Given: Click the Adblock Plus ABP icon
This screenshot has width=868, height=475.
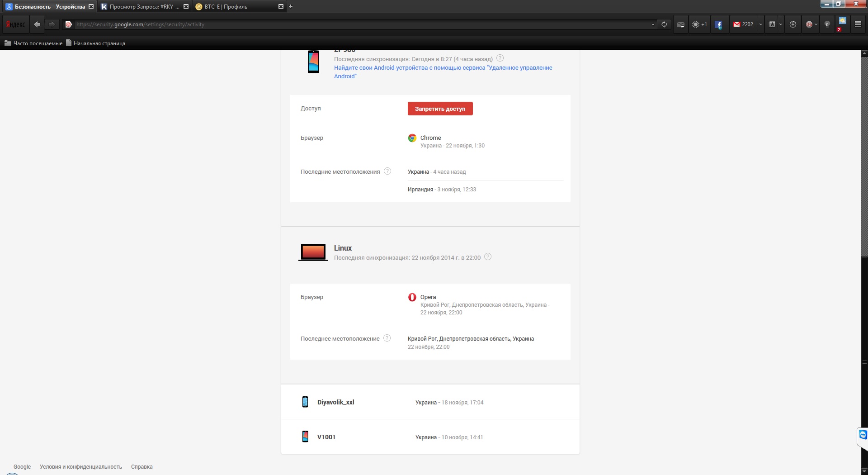Looking at the screenshot, I should (x=809, y=24).
